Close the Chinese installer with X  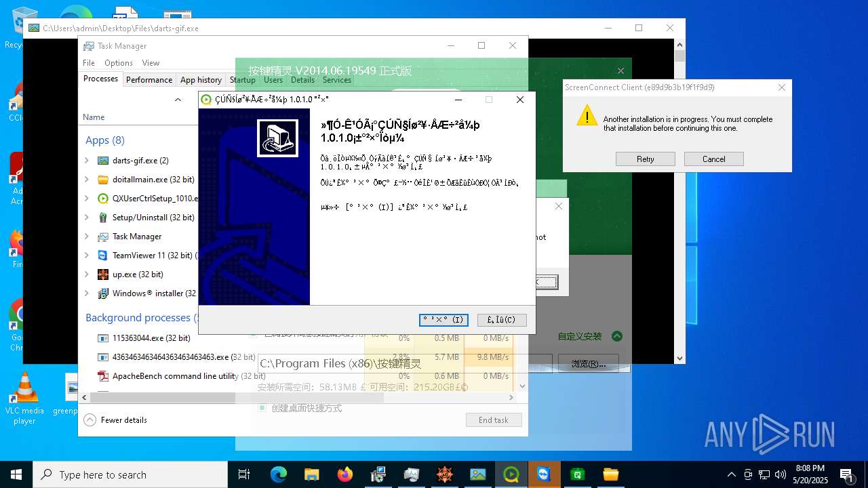click(620, 70)
